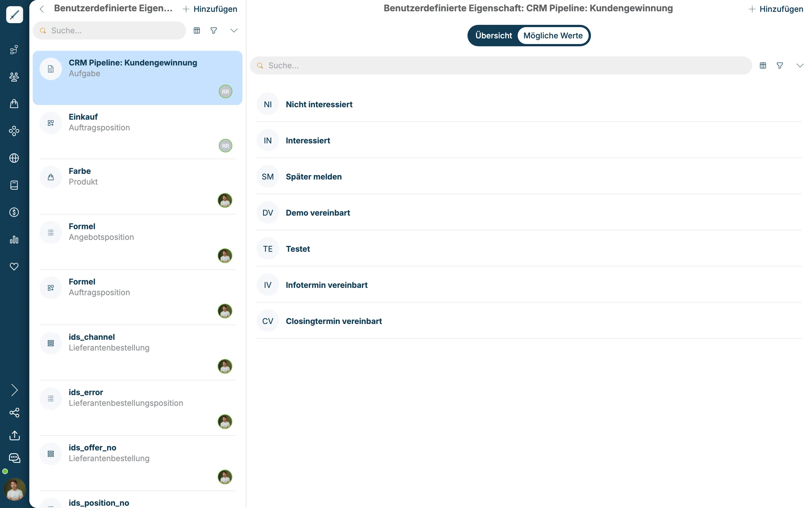This screenshot has width=812, height=508.
Task: Click RR avatar on Einkauf entry
Action: tap(226, 146)
